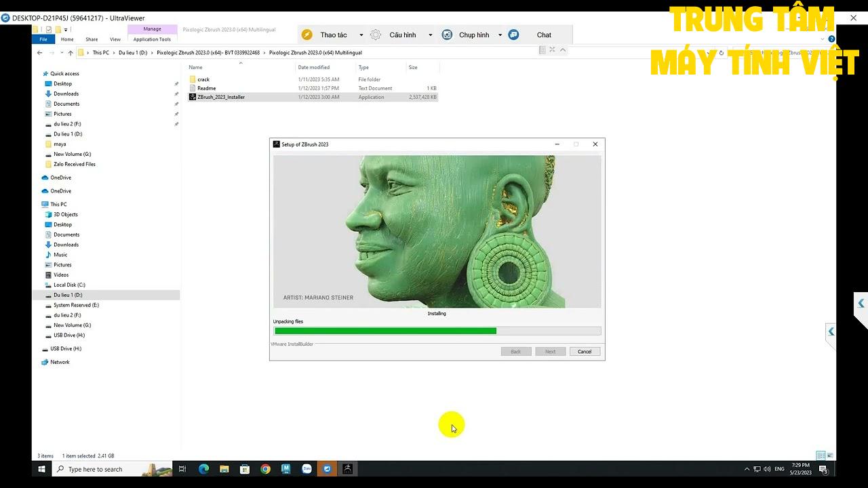Cancel the ZBrush 2023 installation

pyautogui.click(x=585, y=351)
